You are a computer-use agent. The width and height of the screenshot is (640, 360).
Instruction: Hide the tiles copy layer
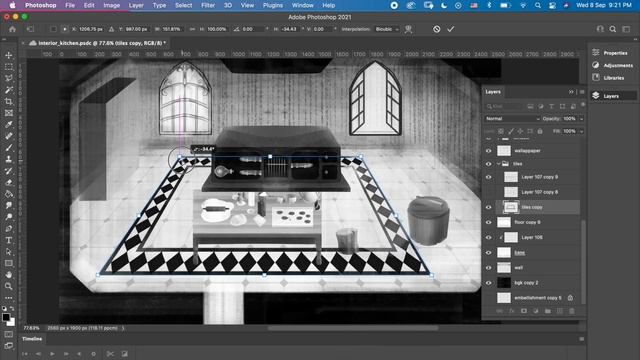[489, 207]
